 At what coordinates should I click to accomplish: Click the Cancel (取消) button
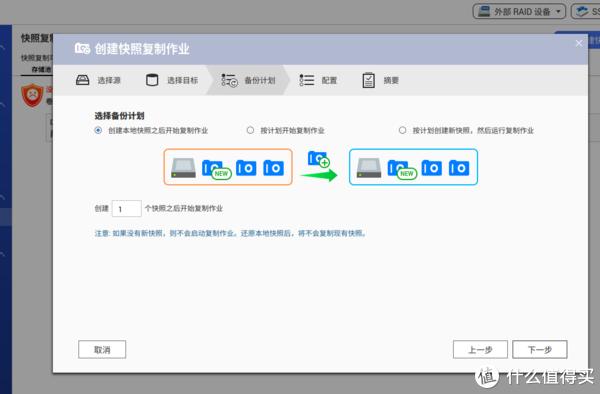click(x=102, y=350)
